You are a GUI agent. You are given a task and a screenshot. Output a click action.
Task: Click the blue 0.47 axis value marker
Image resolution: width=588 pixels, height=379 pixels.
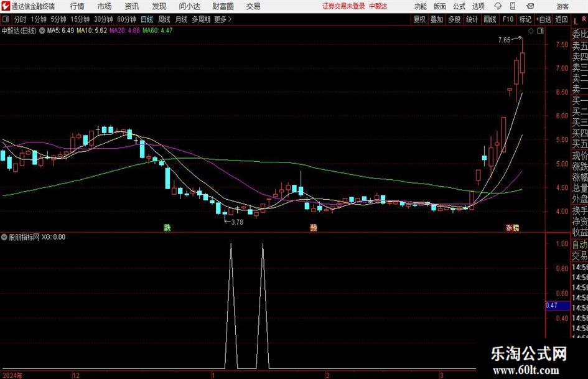(558, 306)
